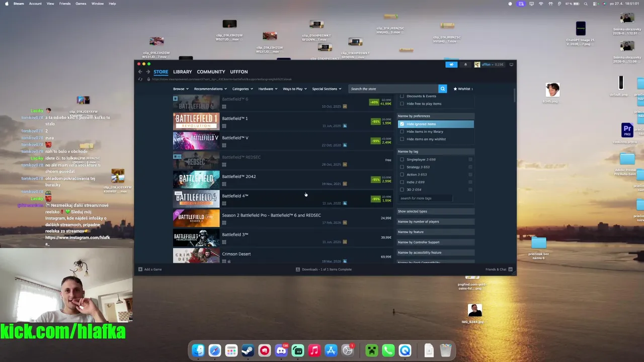Click the Downloads icon in Steam footer
This screenshot has height=362, width=644.
click(x=298, y=269)
